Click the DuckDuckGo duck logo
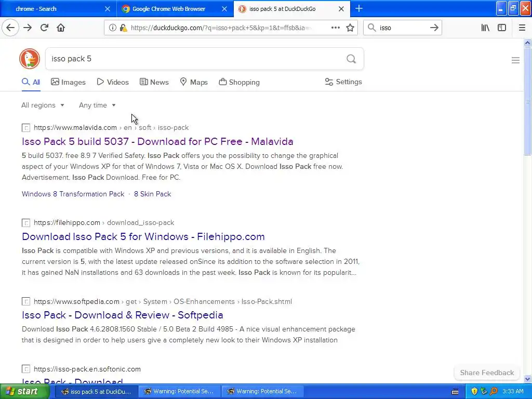The height and width of the screenshot is (399, 532). point(30,59)
